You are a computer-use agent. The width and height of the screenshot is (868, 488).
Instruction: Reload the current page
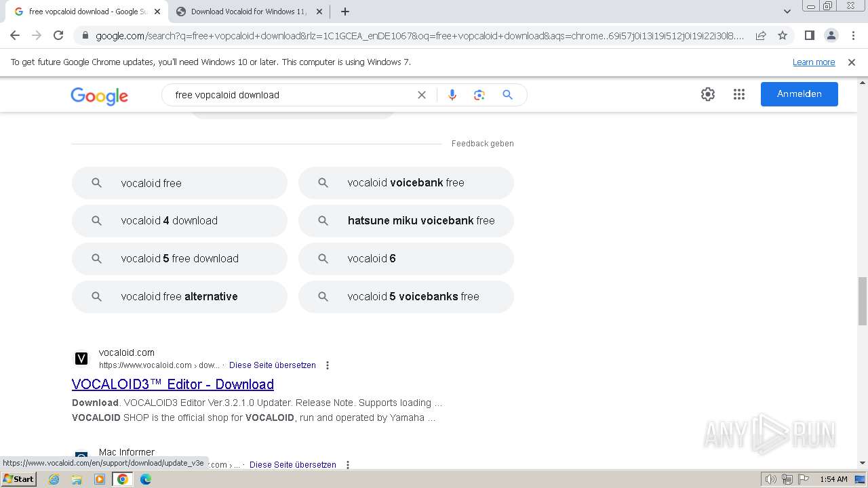[58, 36]
